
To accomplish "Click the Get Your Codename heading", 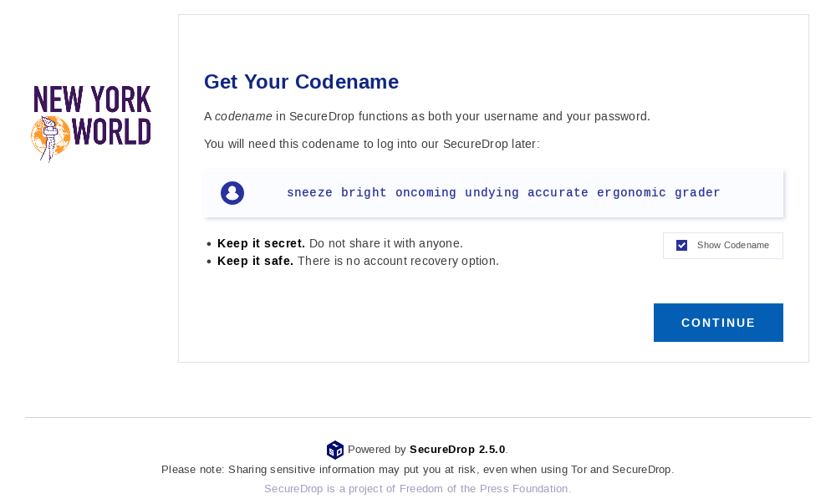I will tap(301, 81).
